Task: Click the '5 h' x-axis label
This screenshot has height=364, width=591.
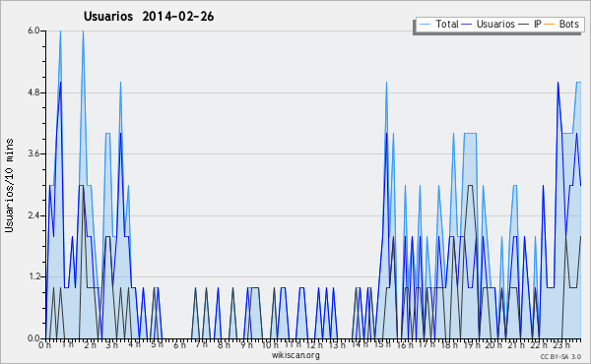Action: click(157, 344)
